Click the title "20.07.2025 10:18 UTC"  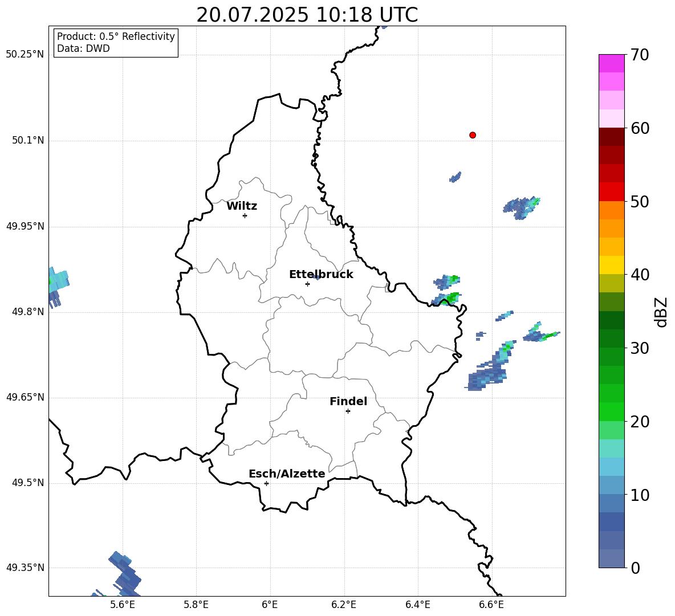pyautogui.click(x=307, y=15)
